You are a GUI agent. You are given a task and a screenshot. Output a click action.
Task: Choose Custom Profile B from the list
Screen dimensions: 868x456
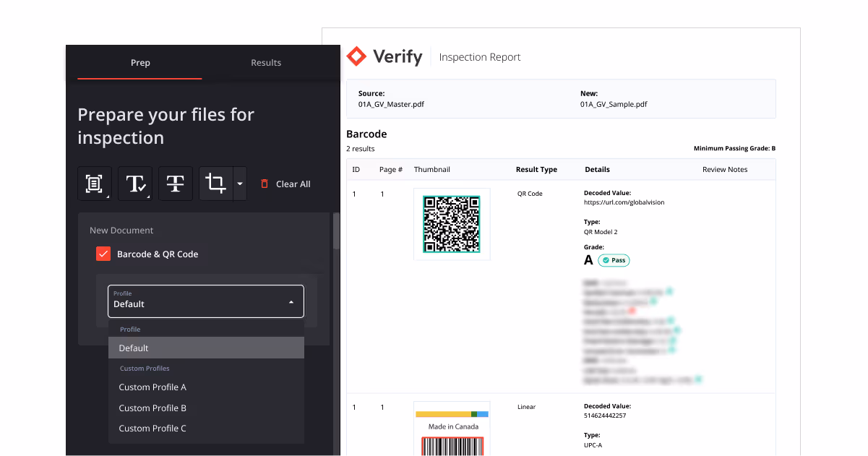point(206,408)
